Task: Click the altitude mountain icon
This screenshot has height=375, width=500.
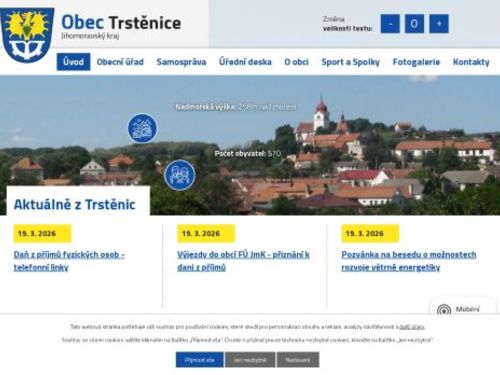Action: tap(143, 128)
